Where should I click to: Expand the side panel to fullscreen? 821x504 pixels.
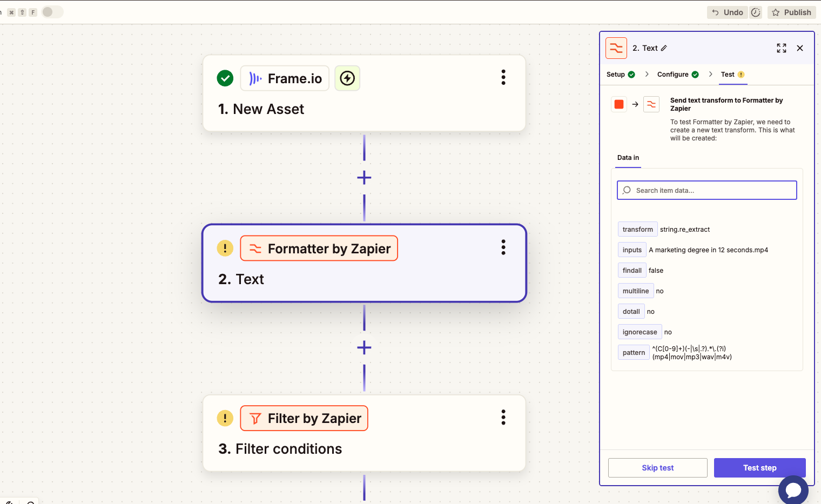pyautogui.click(x=782, y=48)
